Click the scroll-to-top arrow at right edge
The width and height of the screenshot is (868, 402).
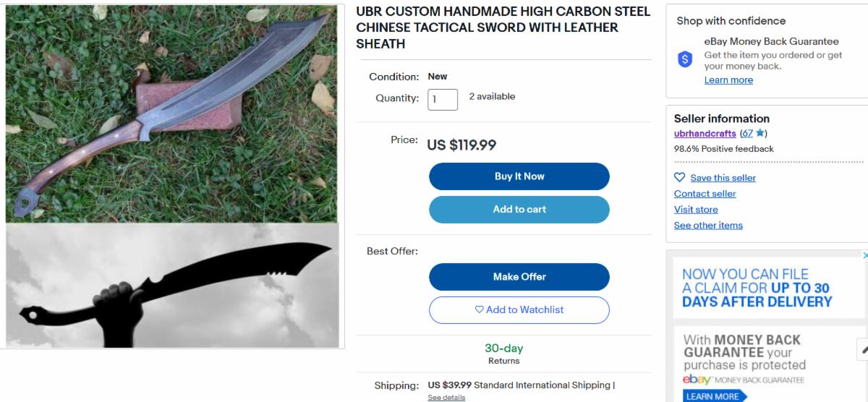pyautogui.click(x=863, y=350)
